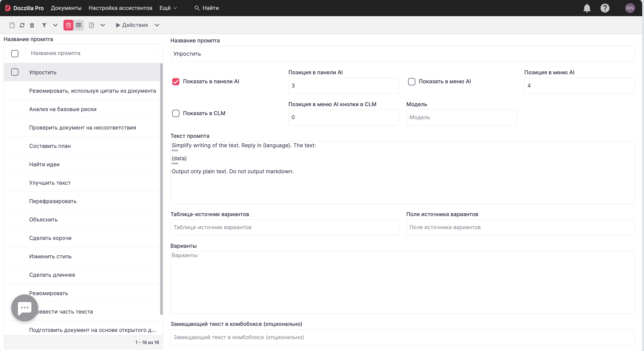Select the Улучшить текст prompt
The width and height of the screenshot is (644, 351).
(x=82, y=183)
